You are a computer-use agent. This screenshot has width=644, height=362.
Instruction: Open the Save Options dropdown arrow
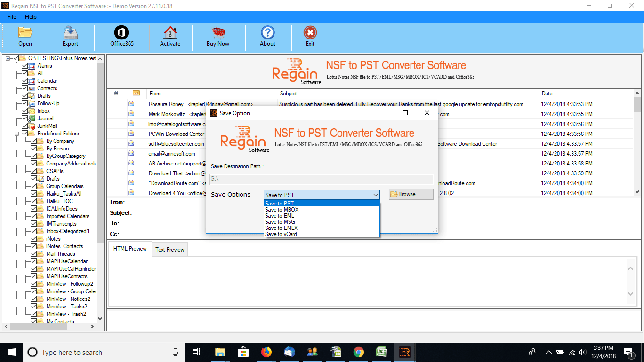tap(375, 195)
